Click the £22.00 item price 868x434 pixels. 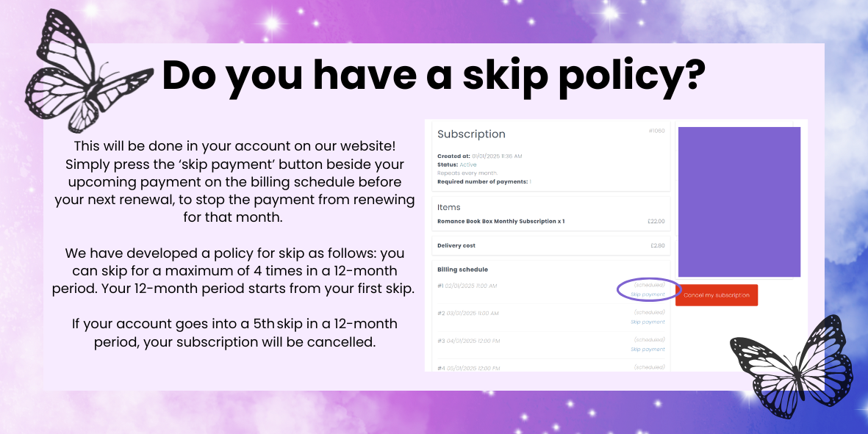pyautogui.click(x=657, y=221)
